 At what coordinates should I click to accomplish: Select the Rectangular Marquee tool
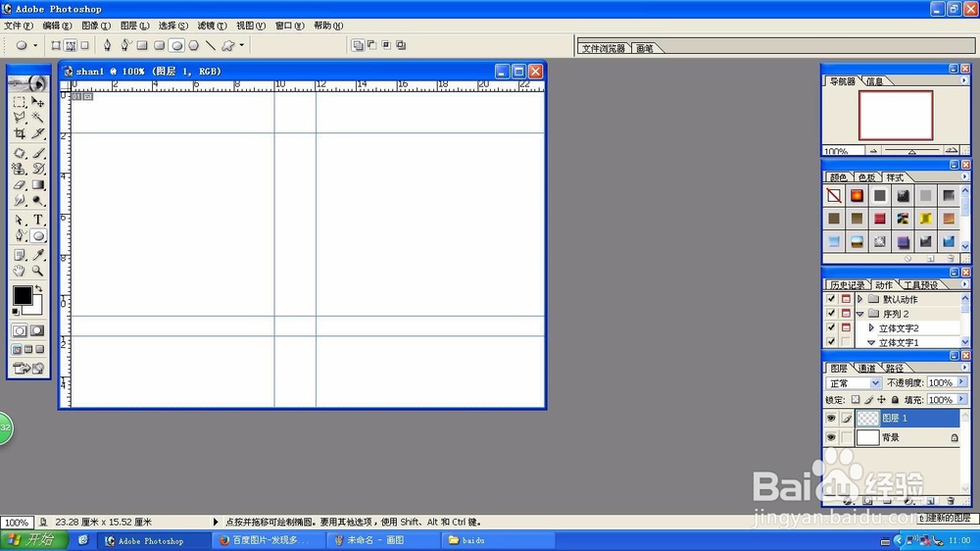coord(20,102)
